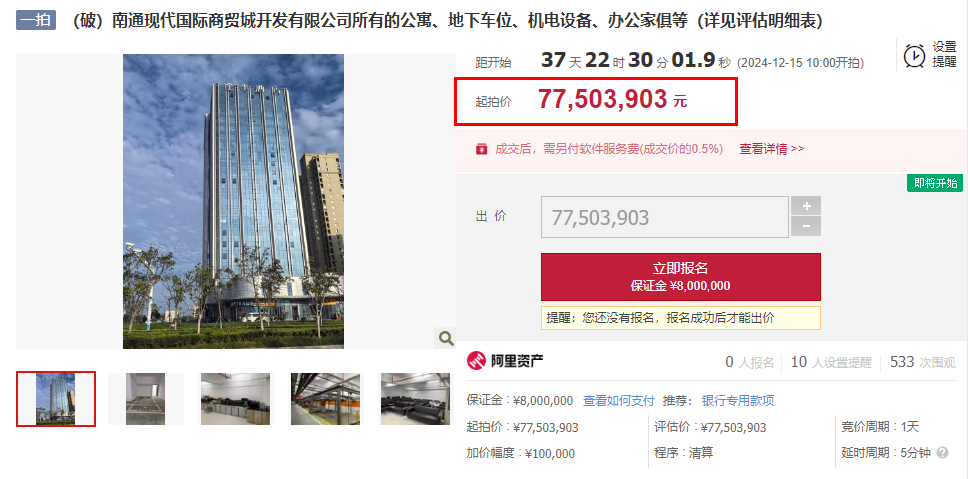Image resolution: width=968 pixels, height=479 pixels.
Task: Click the 立即报名 register button
Action: coord(681,277)
